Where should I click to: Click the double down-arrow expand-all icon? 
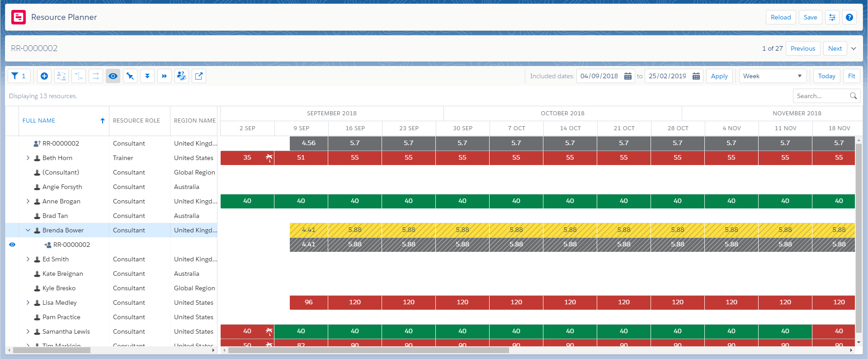[147, 76]
